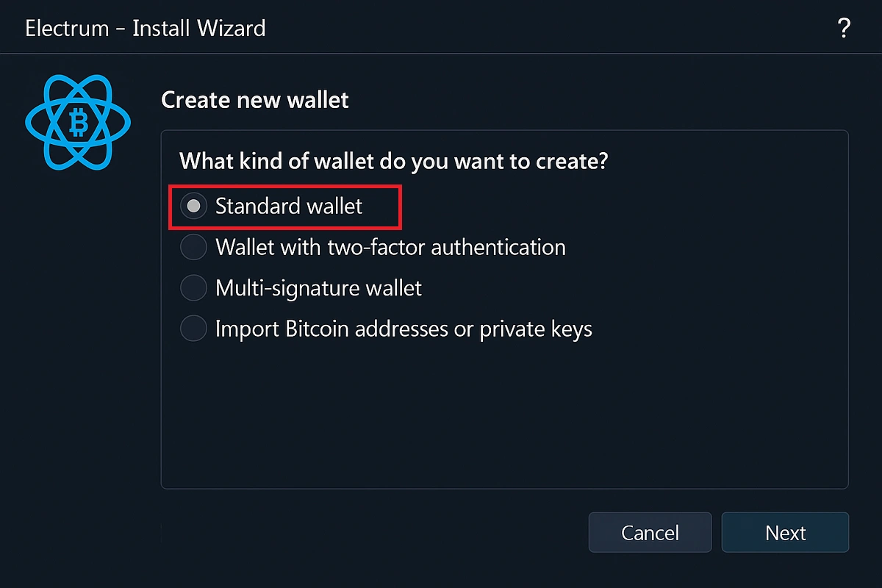The image size is (882, 588).
Task: Click the 'Standard wallet' label text
Action: point(289,207)
